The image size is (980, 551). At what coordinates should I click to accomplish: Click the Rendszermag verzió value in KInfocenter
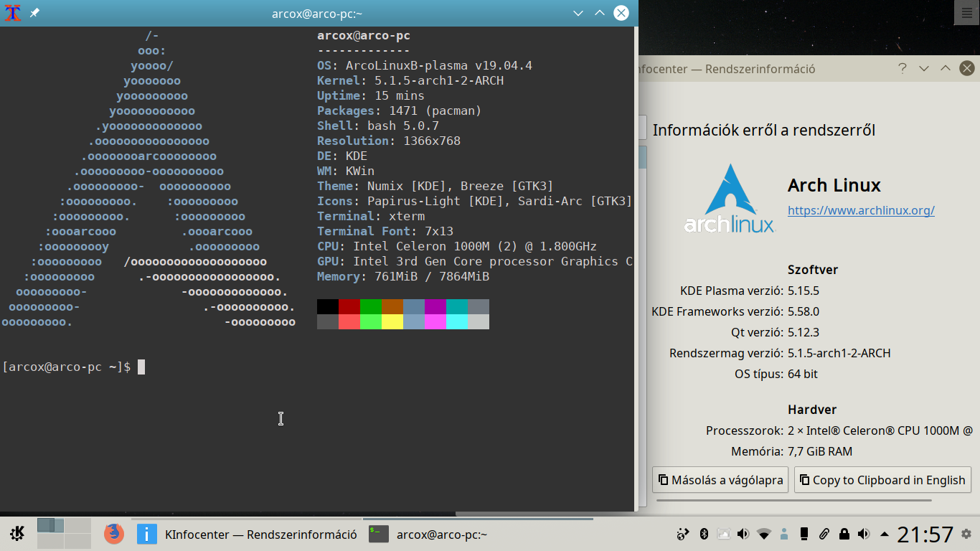pos(839,353)
